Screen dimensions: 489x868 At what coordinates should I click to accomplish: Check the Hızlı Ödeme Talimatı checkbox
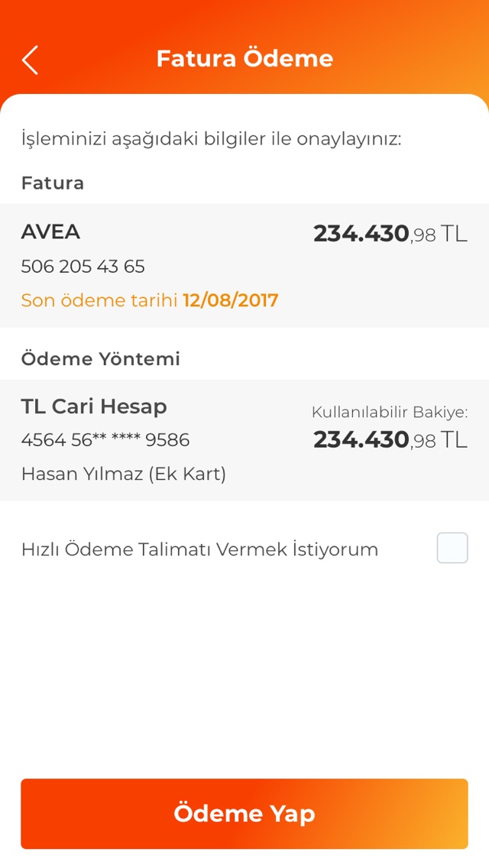[x=452, y=548]
